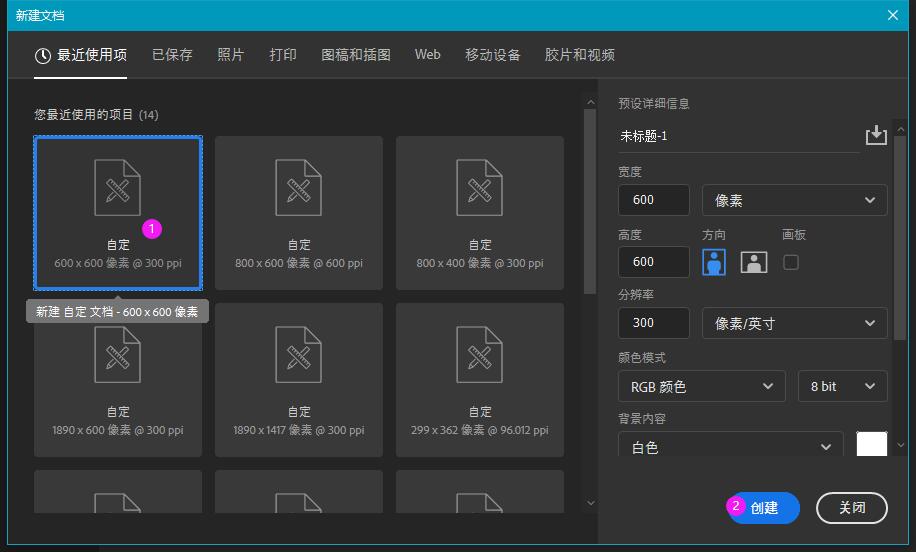Click the 高度 input field showing 600

654,262
